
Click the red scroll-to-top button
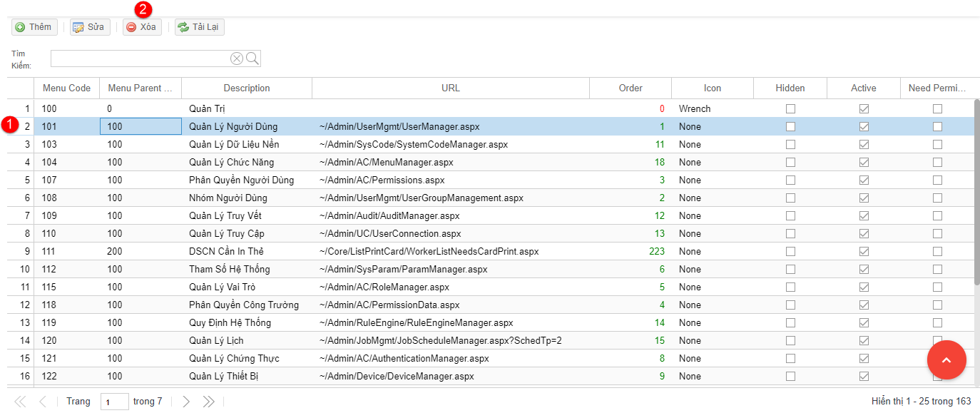946,360
